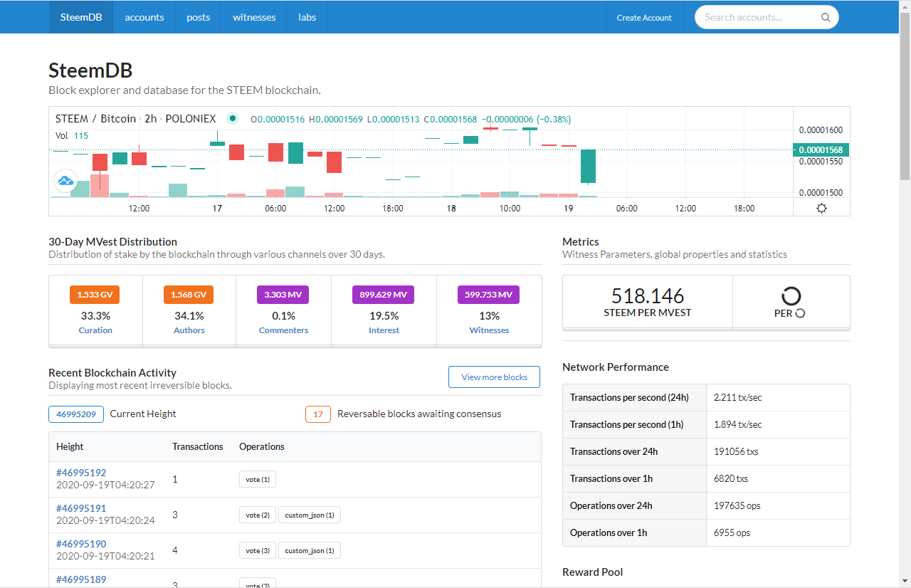Viewport: 911px width, 588px height.
Task: Click the Network Performance heading
Action: pyautogui.click(x=616, y=367)
